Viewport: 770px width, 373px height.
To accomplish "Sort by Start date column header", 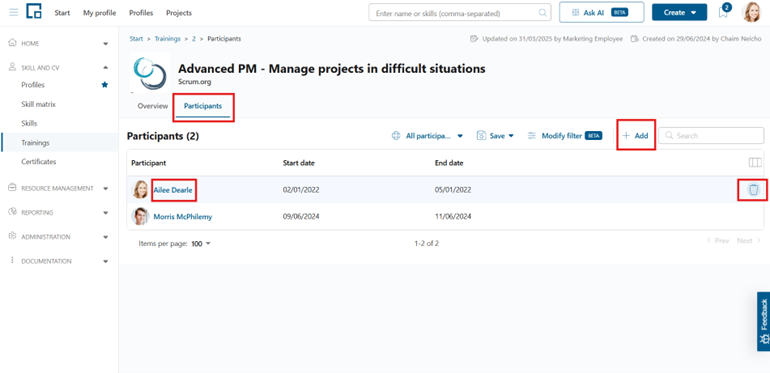I will (x=299, y=163).
